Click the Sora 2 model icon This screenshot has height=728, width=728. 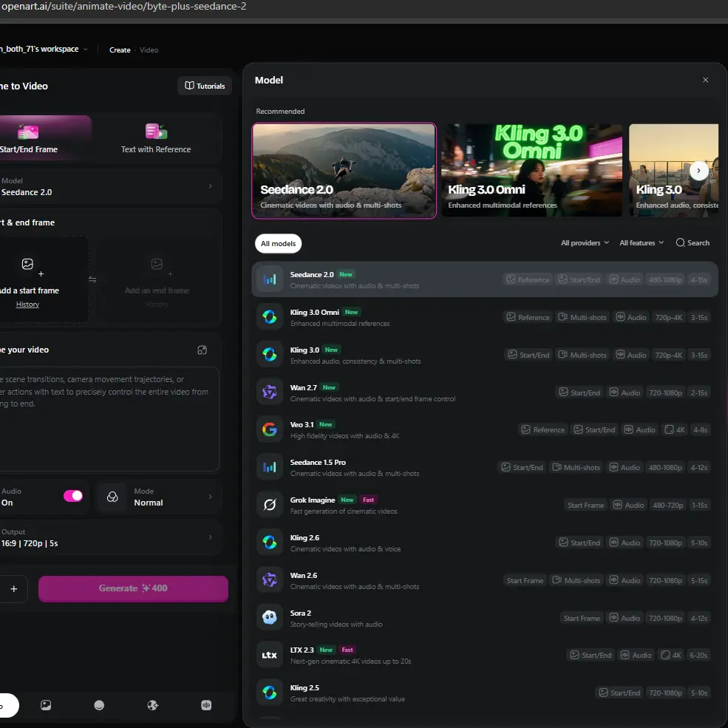pos(269,617)
